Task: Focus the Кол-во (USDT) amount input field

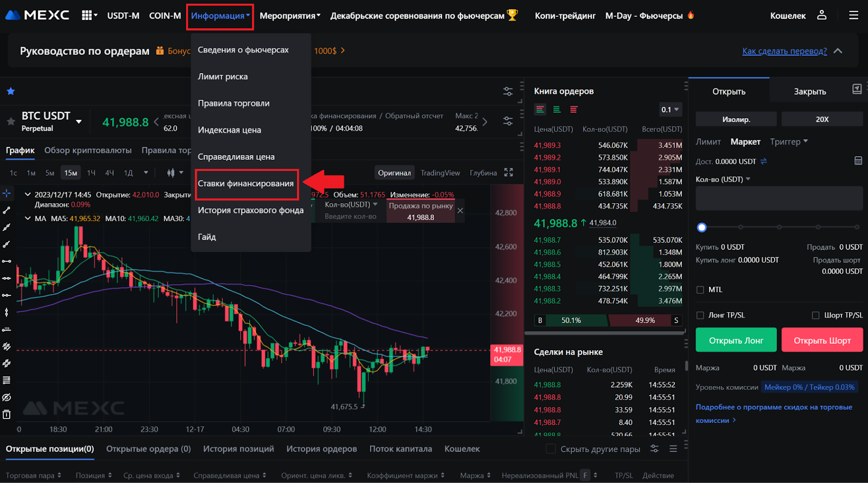Action: 779,198
